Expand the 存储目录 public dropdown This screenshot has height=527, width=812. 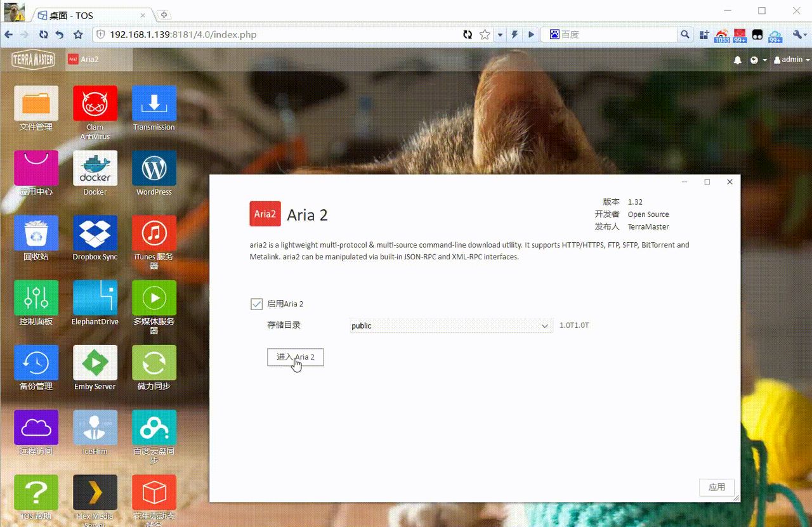point(450,326)
